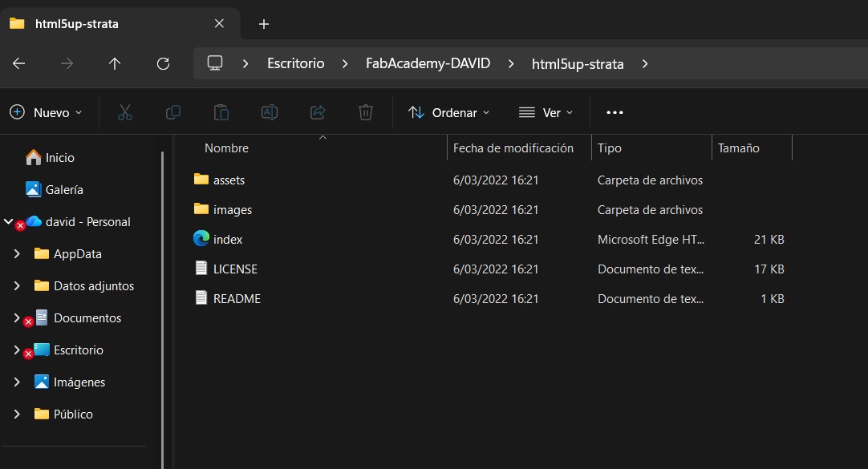
Task: Click the Copy icon in toolbar
Action: click(172, 112)
